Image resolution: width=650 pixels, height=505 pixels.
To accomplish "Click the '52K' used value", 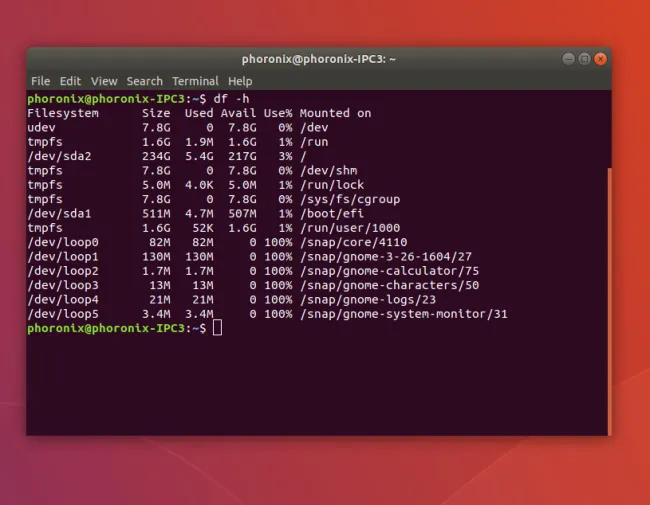I will pos(203,228).
